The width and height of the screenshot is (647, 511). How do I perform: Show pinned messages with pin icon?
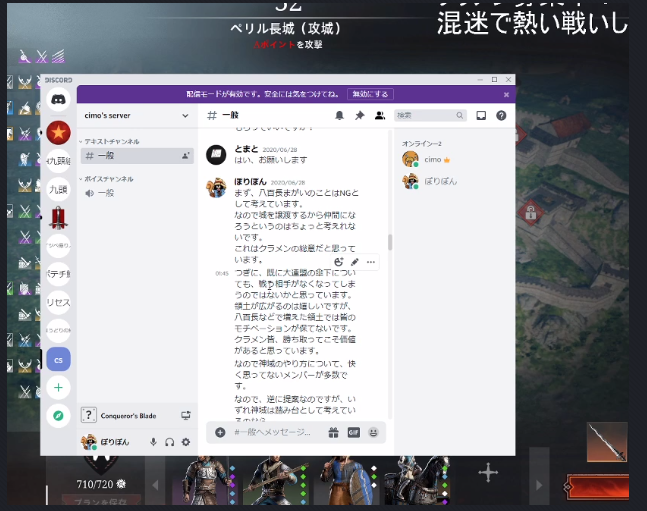click(359, 116)
